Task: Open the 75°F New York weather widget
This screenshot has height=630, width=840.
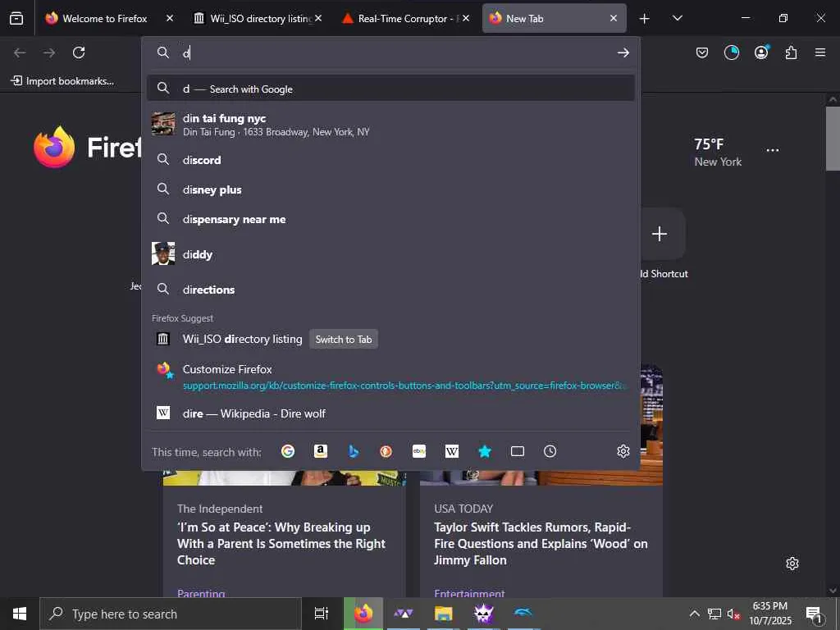Action: 718,152
